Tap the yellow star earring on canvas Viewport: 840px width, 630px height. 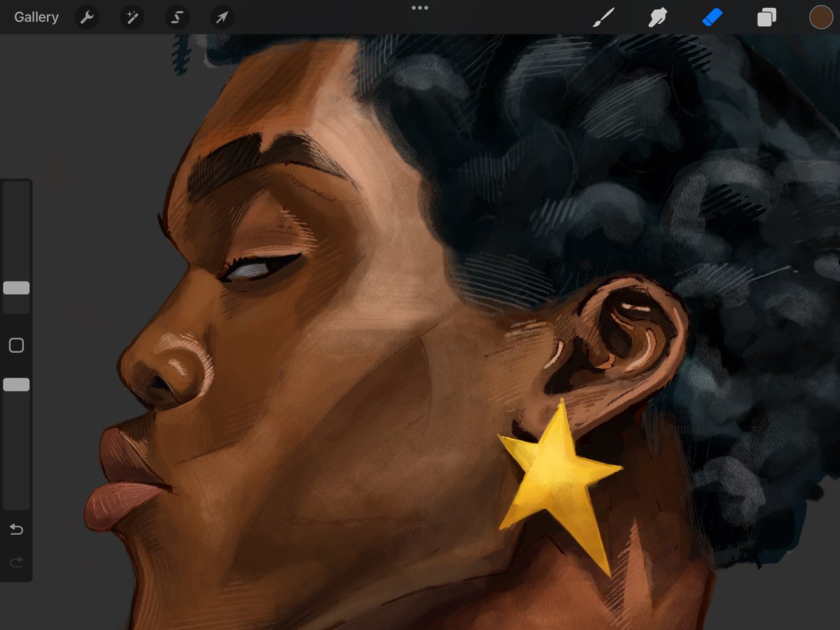[x=559, y=483]
